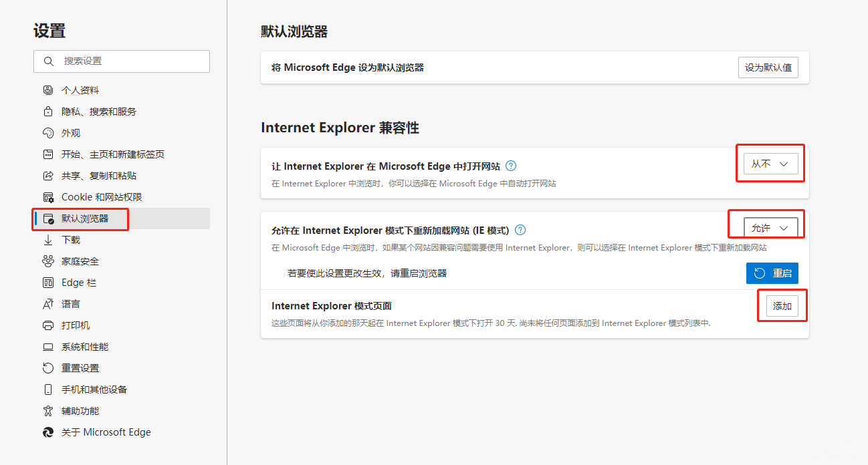868x465 pixels.
Task: Click the help icon next to IE 模式 setting
Action: tap(520, 230)
